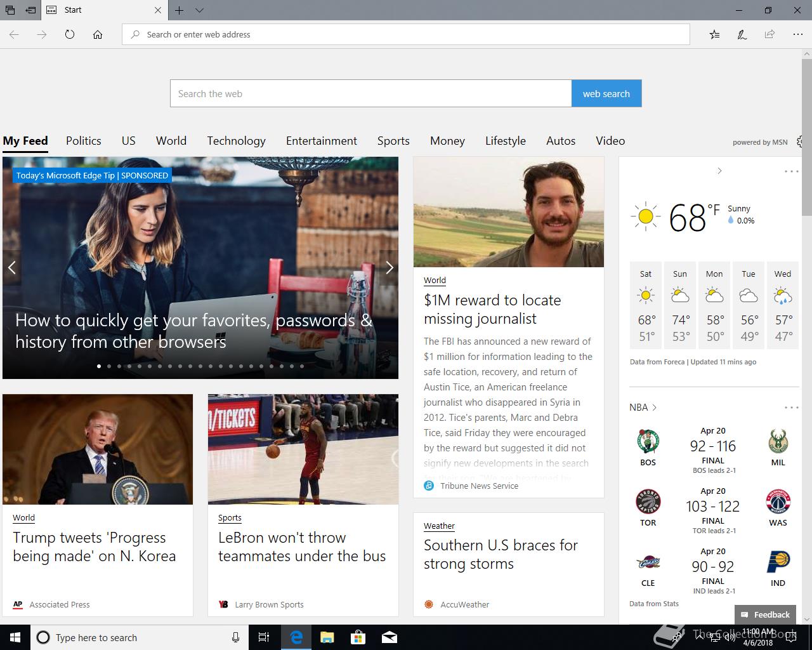Expand the NBA scores section
The image size is (812, 650).
(643, 408)
